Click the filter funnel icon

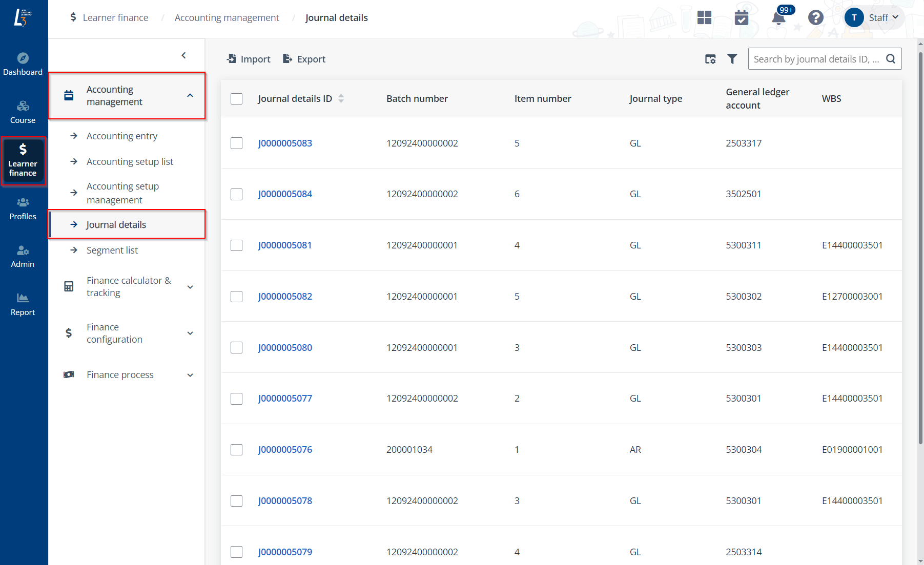[x=732, y=59]
